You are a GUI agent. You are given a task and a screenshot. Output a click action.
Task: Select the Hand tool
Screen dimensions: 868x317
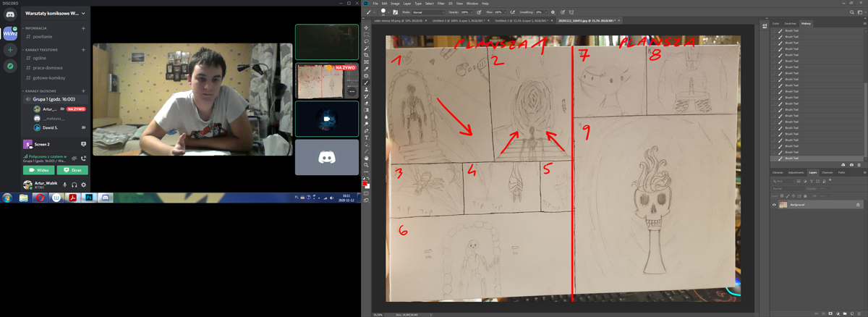click(367, 157)
